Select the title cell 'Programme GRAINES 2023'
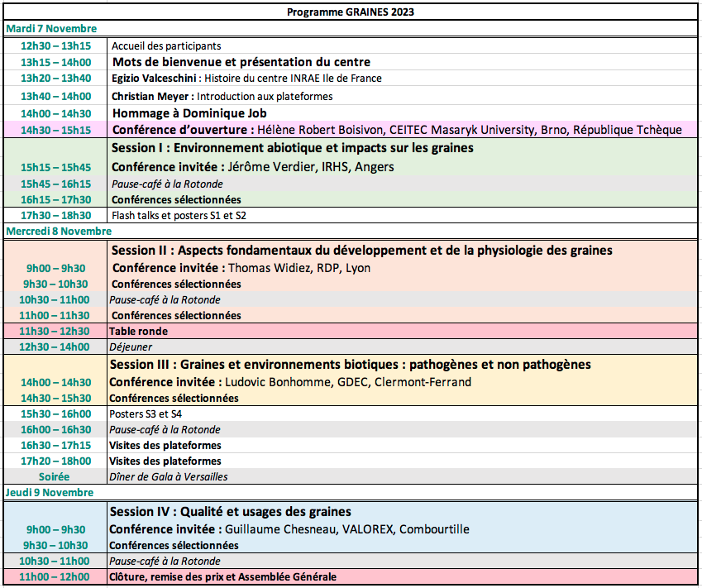The width and height of the screenshot is (702, 588). [x=350, y=12]
